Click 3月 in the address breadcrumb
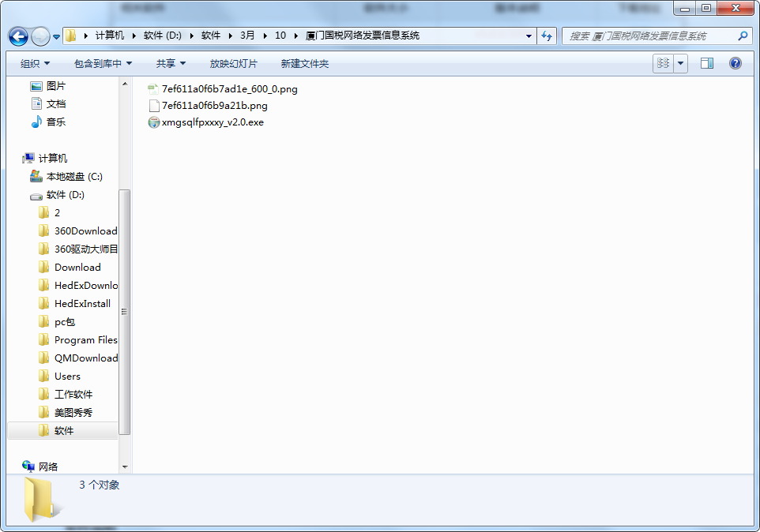760x532 pixels. [247, 36]
